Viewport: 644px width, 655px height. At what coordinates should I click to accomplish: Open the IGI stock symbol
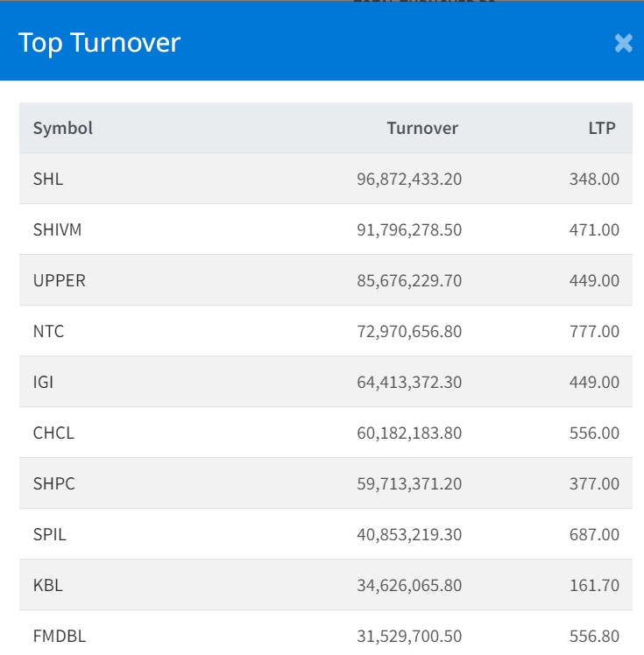45,382
